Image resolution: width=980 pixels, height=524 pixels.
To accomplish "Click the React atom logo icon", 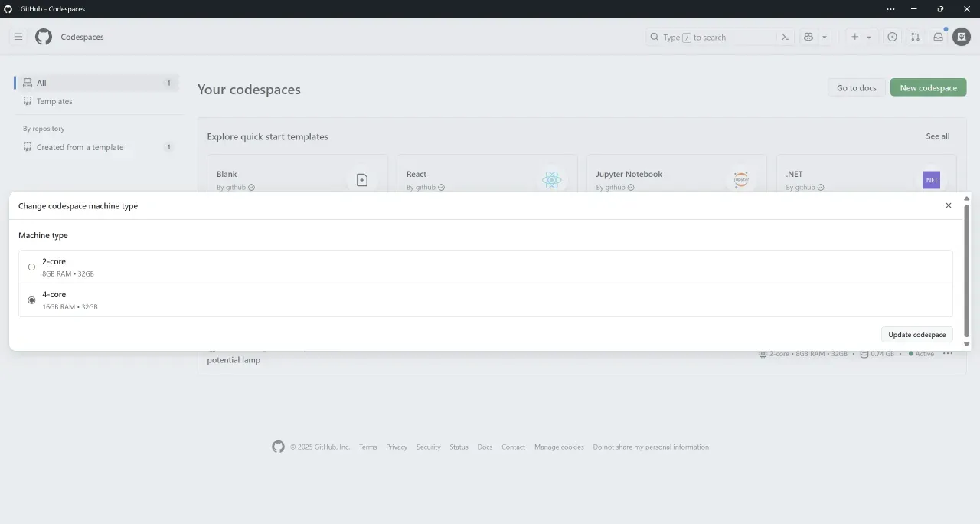I will pos(552,180).
